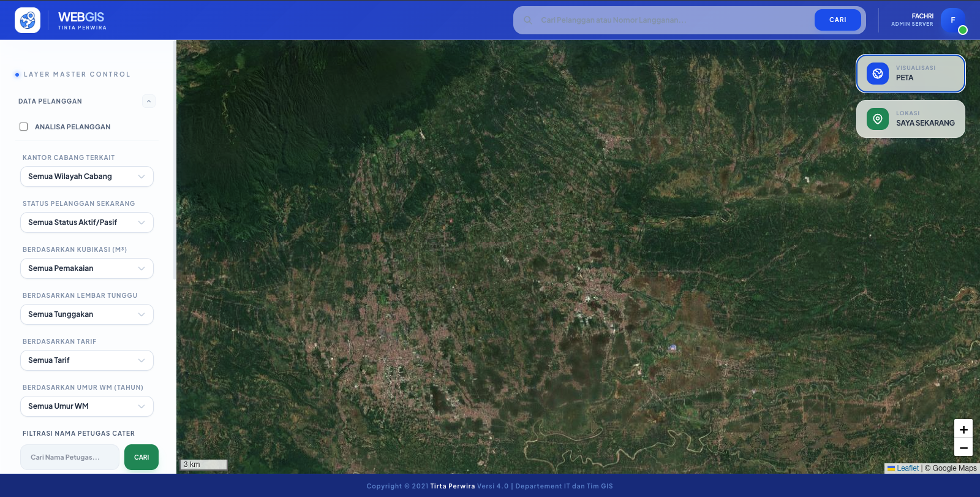Toggle the Analisa Pelanggan checkbox
Viewport: 980px width, 497px height.
24,127
